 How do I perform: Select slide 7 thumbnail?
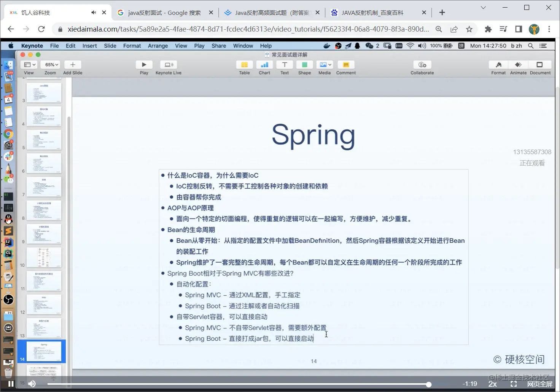pyautogui.click(x=44, y=186)
